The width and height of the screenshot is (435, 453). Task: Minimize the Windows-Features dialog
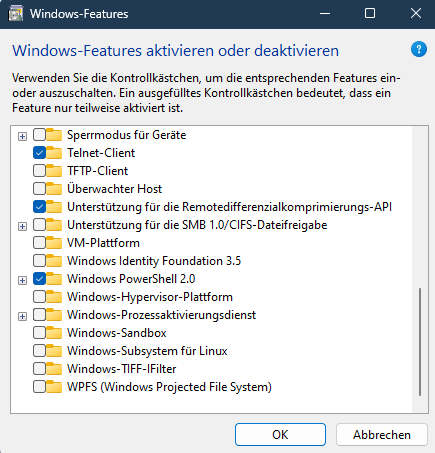pyautogui.click(x=325, y=14)
